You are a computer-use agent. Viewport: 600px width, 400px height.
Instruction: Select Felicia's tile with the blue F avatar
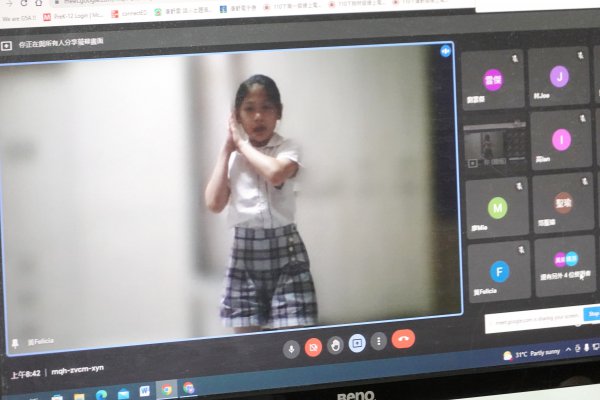tap(499, 272)
